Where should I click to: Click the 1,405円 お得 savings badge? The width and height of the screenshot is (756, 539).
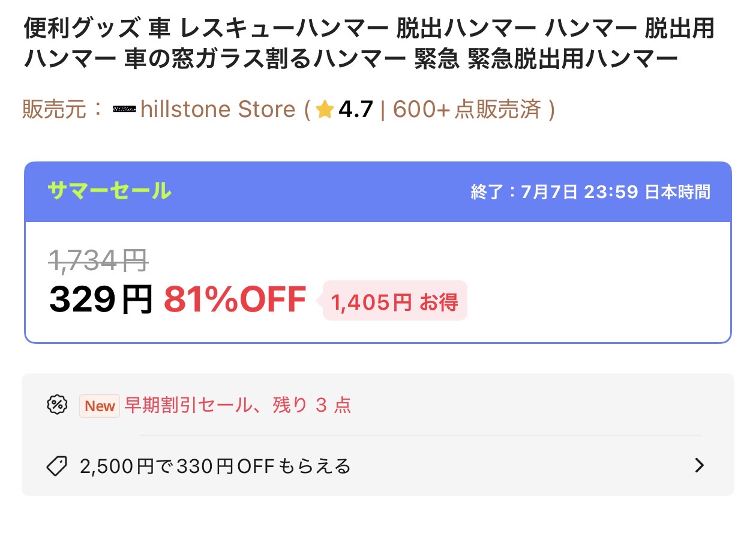395,302
